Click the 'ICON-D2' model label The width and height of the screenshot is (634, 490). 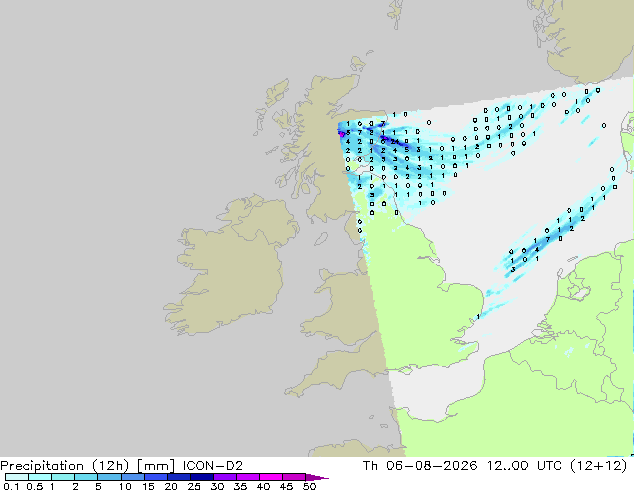(213, 466)
